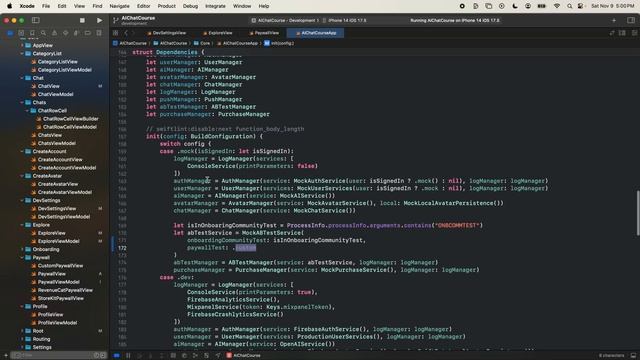Click the AIChatCourse process in debug bar

tap(244, 356)
